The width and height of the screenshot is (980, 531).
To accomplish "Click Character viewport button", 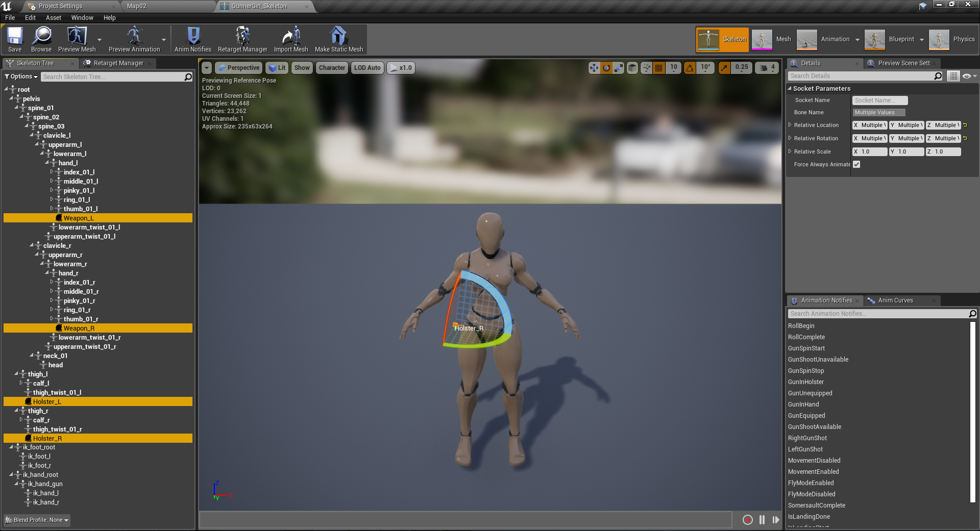I will [332, 68].
